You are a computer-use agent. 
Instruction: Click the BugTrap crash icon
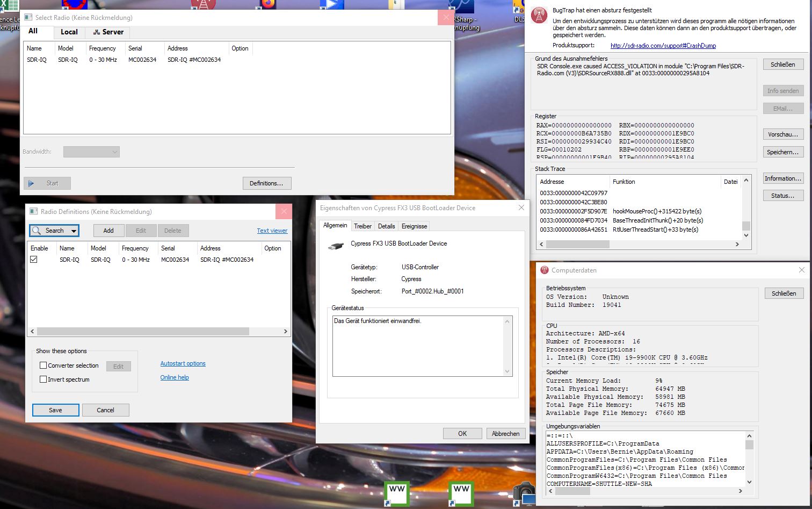(x=539, y=16)
